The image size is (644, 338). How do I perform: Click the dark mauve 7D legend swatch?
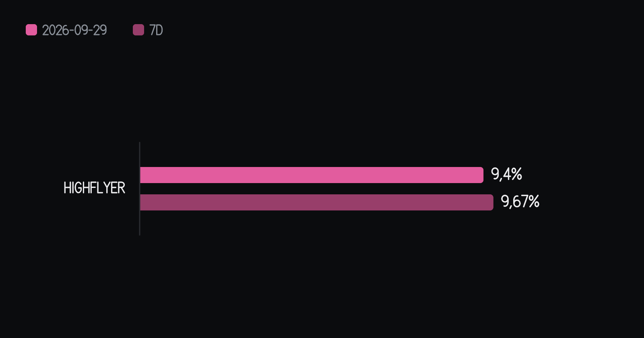tap(138, 30)
